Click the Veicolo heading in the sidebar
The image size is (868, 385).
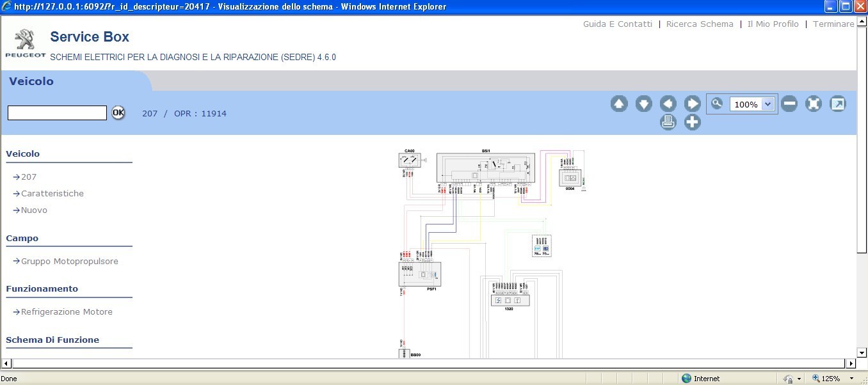[x=22, y=153]
